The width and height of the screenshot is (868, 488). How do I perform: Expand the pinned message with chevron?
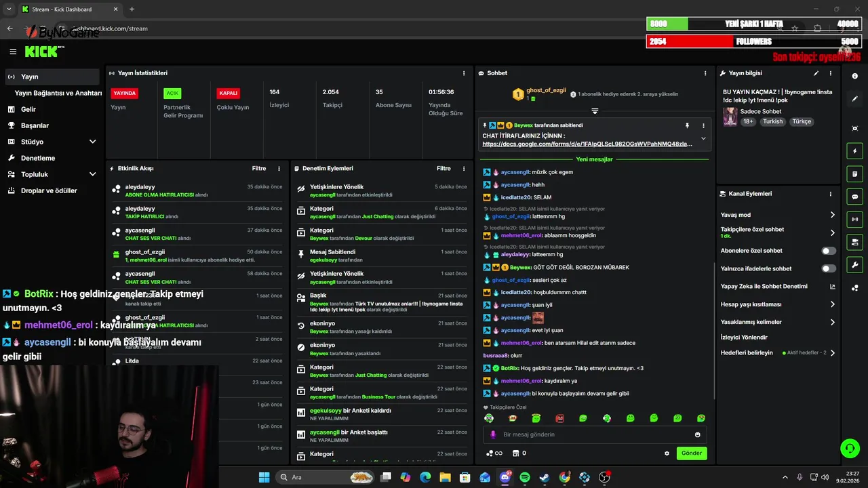[703, 138]
